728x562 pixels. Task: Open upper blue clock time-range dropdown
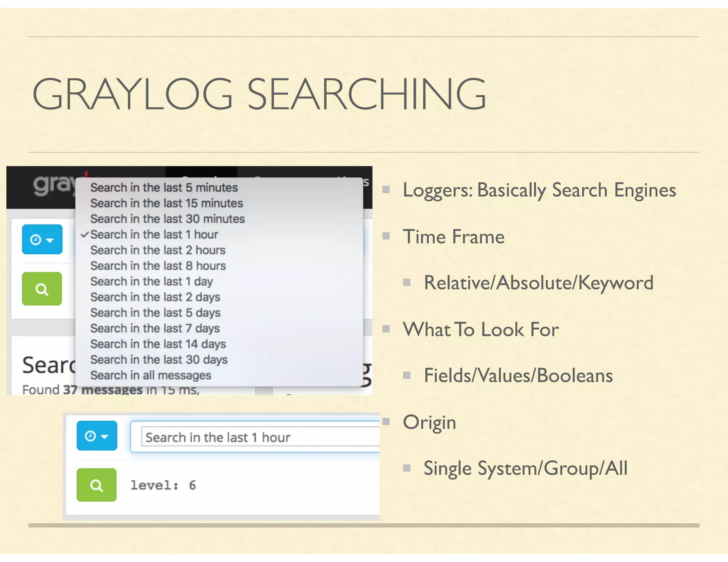click(42, 239)
